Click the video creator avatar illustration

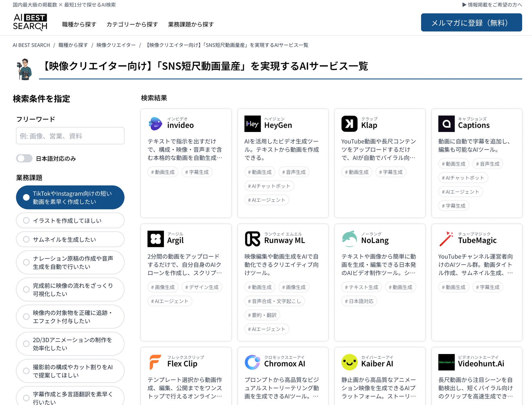pos(25,69)
